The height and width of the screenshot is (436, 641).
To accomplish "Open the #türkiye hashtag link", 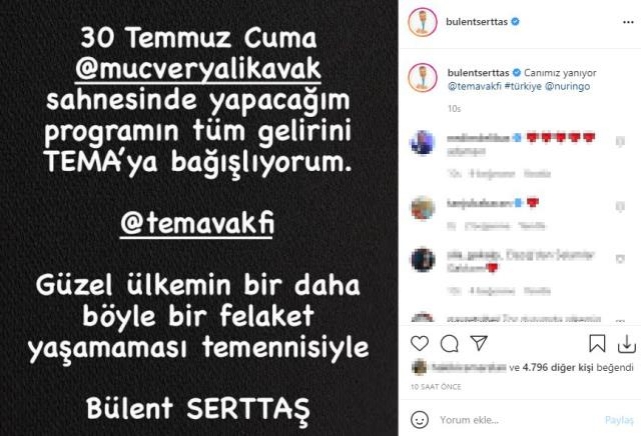I will 523,86.
